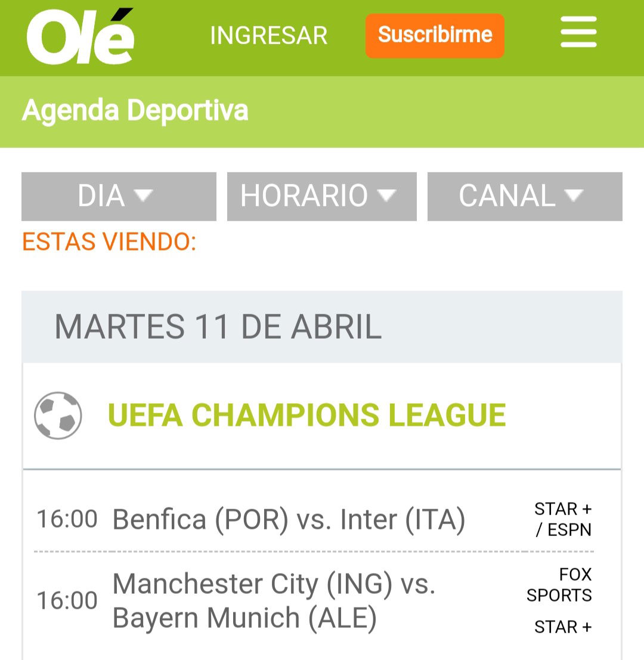644x660 pixels.
Task: Click the soccer ball icon
Action: coord(58,416)
